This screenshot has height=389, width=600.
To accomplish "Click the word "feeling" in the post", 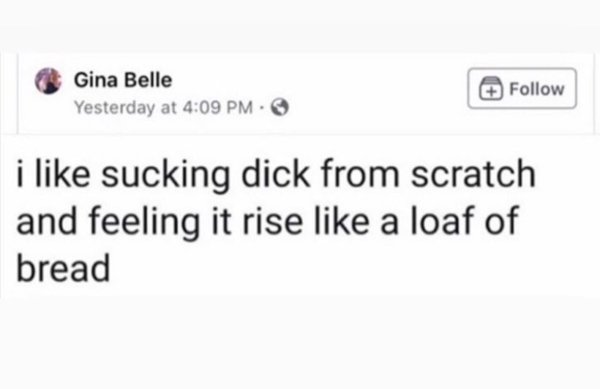I will tap(144, 222).
